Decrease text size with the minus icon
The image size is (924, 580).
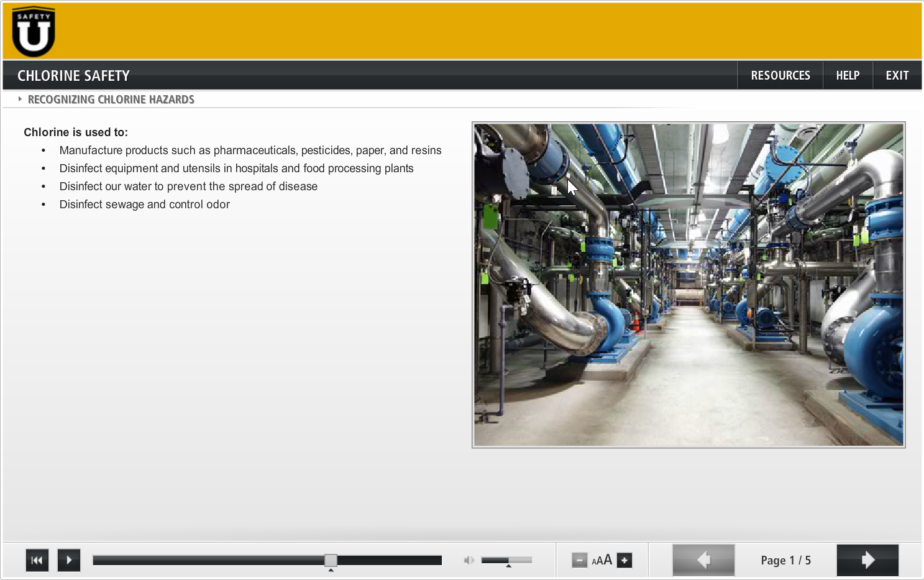click(x=579, y=560)
